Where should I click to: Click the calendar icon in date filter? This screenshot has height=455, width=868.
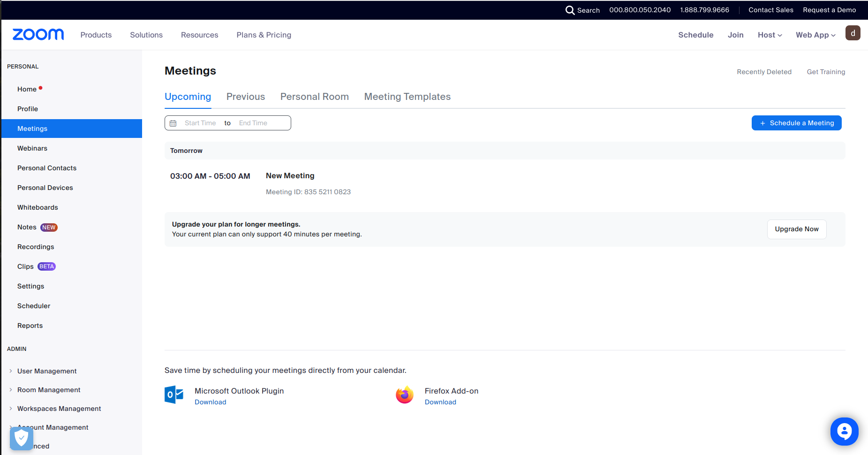pyautogui.click(x=173, y=123)
